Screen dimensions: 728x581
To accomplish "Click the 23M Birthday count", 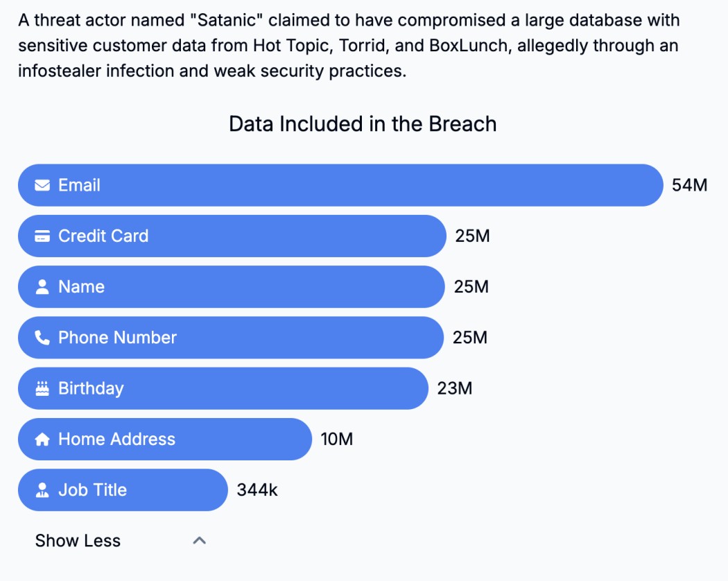I will click(454, 388).
